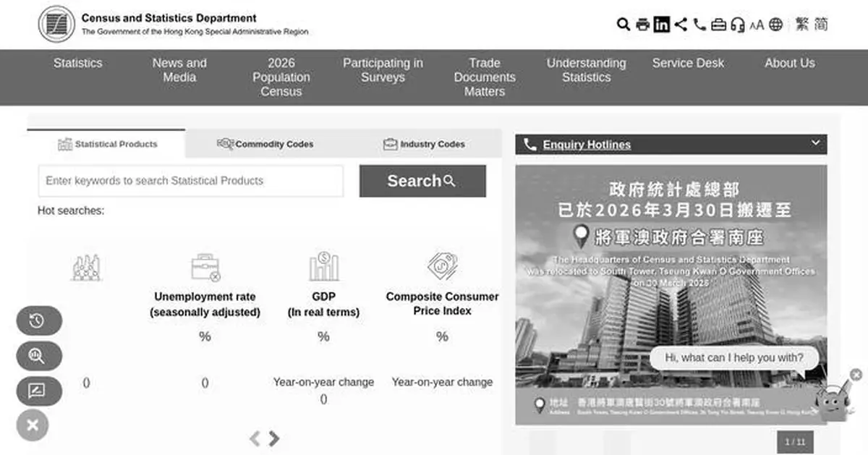The width and height of the screenshot is (868, 455).
Task: Click the 'Hot searches:' label
Action: point(71,211)
